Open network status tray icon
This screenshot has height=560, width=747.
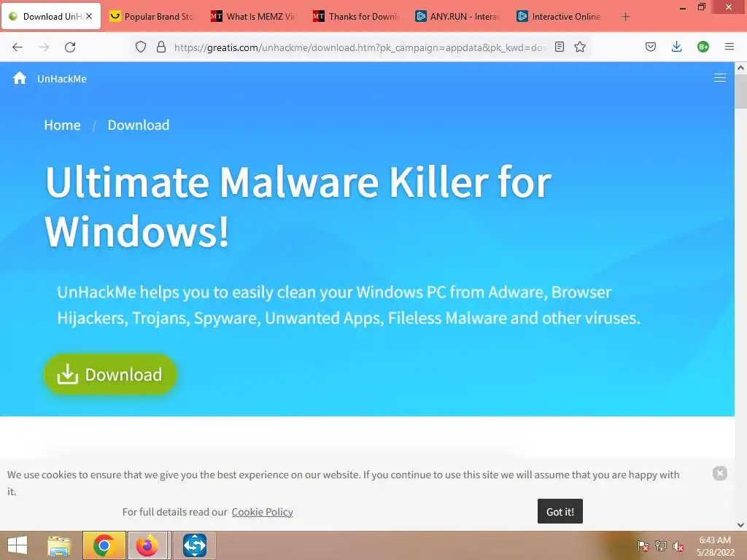point(660,546)
